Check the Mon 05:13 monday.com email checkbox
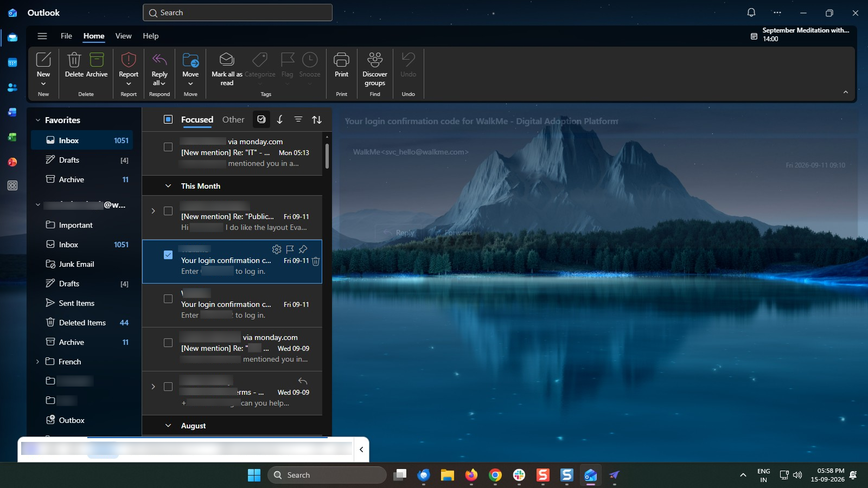Viewport: 868px width, 488px height. tap(168, 147)
